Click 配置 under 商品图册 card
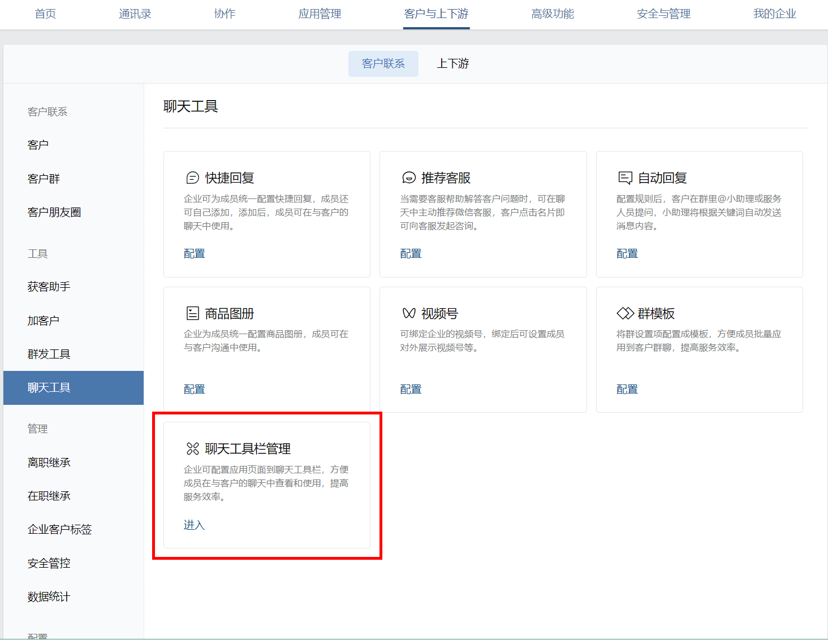Image resolution: width=828 pixels, height=644 pixels. point(194,390)
